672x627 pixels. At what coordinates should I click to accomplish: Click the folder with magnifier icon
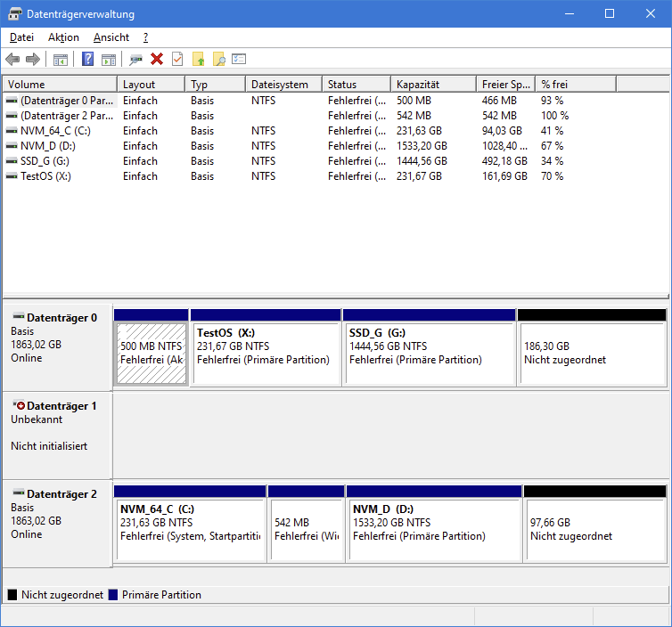tap(219, 59)
